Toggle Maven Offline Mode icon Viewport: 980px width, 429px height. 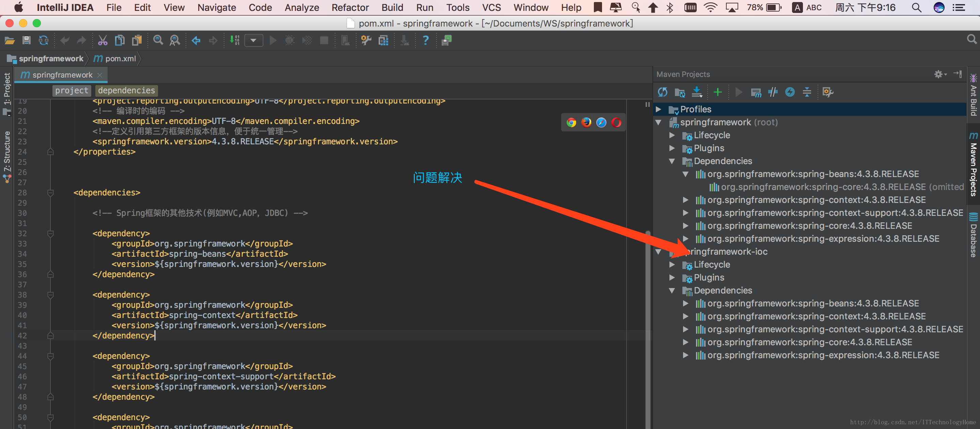[773, 92]
